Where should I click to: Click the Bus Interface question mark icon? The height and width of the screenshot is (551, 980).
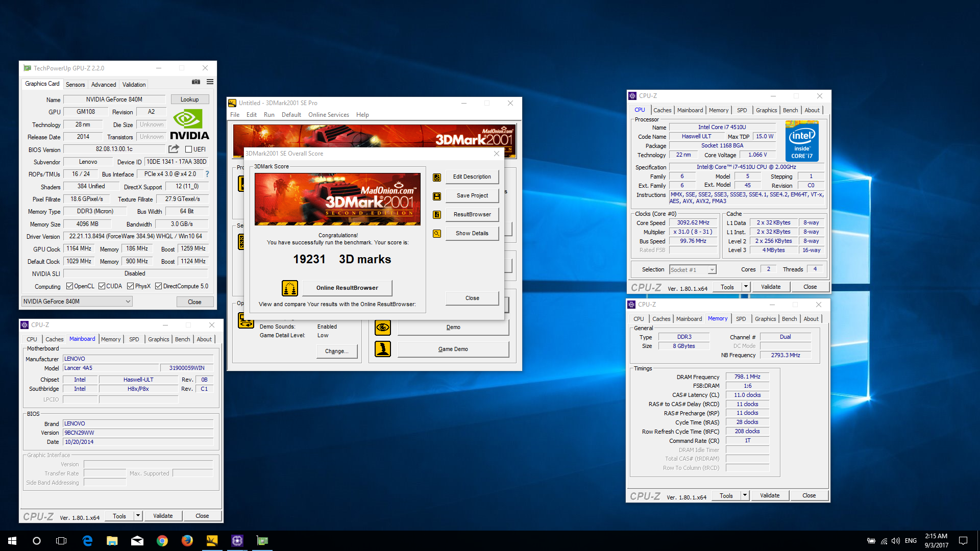tap(207, 174)
